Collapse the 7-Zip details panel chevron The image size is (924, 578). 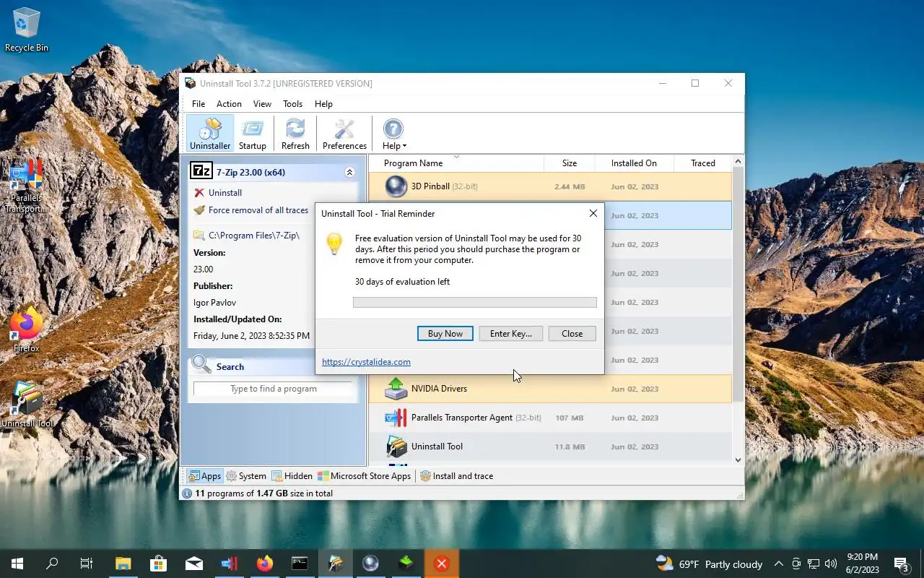[x=349, y=173]
